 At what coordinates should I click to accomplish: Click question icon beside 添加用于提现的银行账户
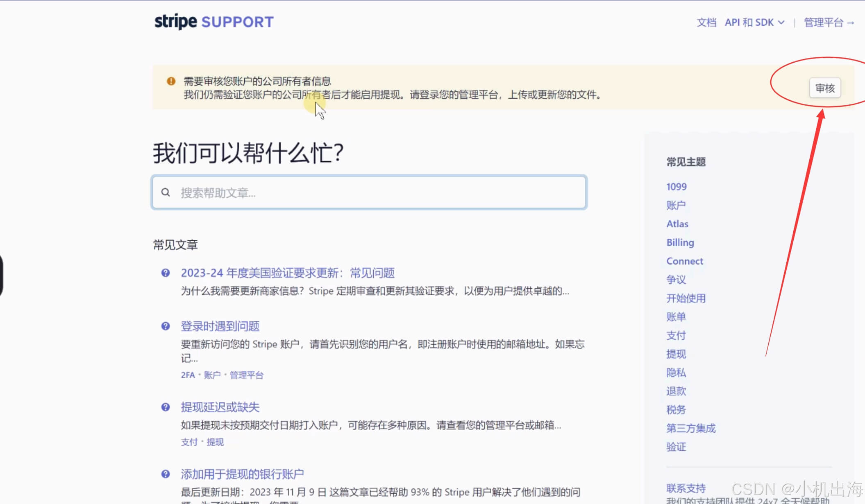(166, 474)
